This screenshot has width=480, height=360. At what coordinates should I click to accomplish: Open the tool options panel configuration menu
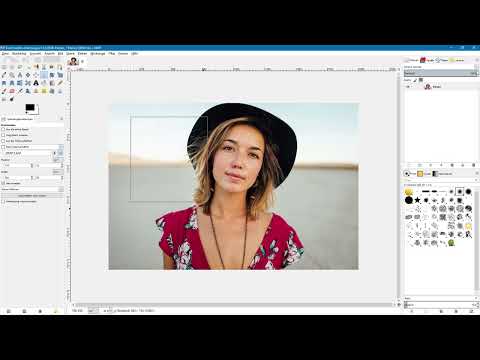tap(62, 119)
